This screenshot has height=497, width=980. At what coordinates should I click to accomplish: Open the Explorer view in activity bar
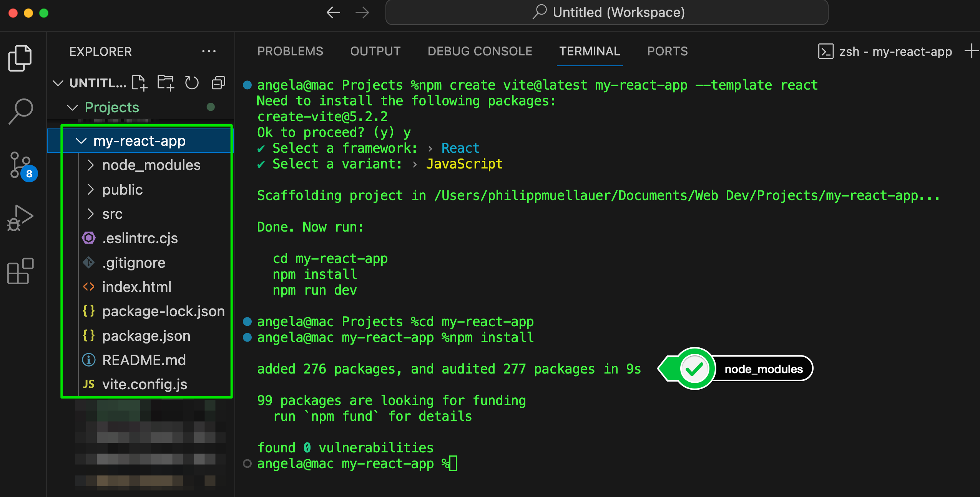click(x=20, y=58)
